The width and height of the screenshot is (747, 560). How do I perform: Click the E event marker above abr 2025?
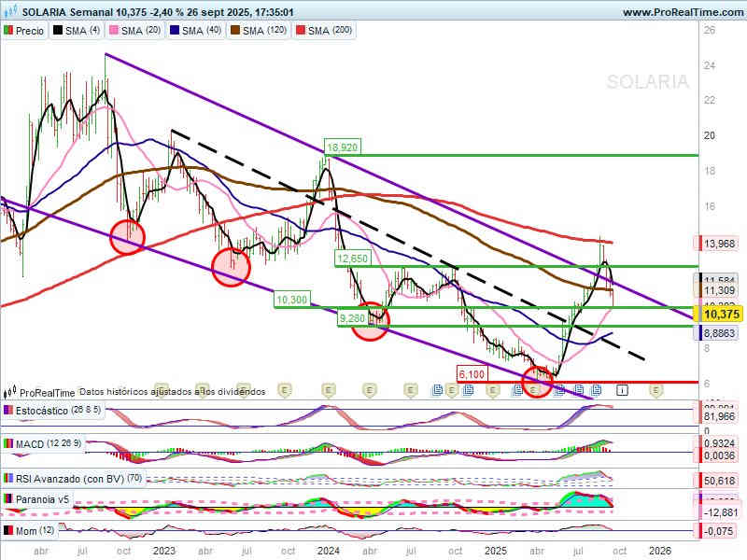coord(534,390)
